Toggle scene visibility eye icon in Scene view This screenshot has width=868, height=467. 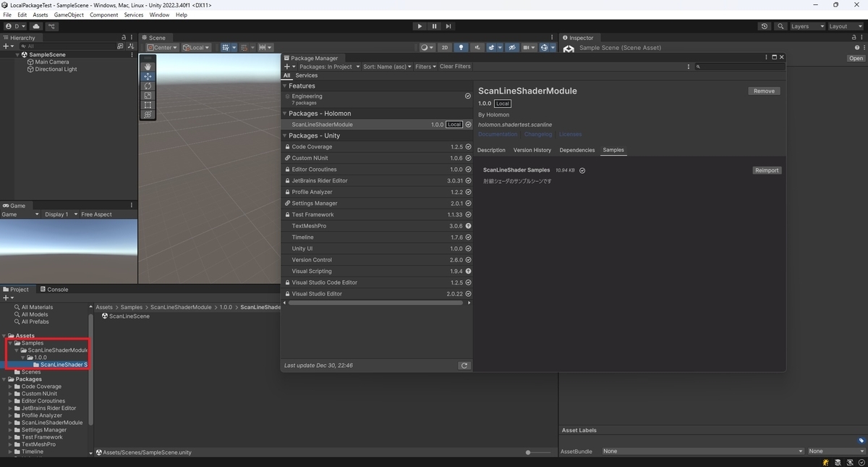coord(513,47)
